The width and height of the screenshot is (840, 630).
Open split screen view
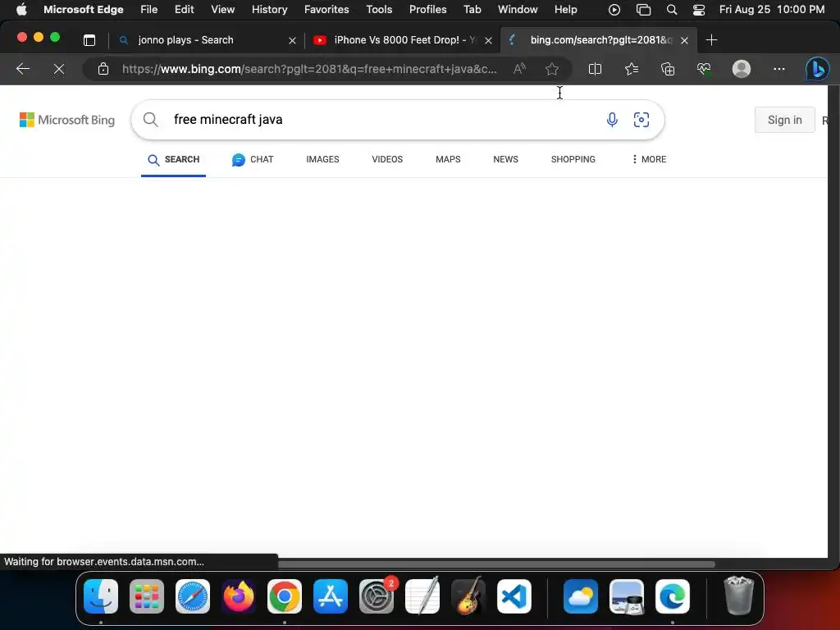(595, 69)
